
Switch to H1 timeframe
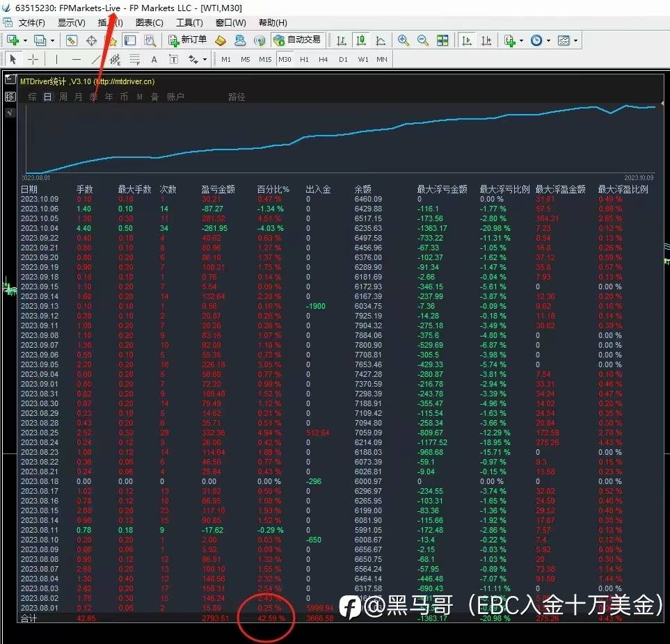(304, 59)
